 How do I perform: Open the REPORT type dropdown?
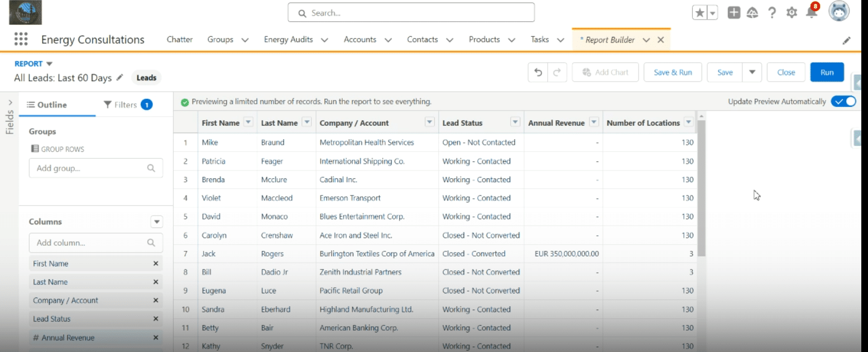tap(49, 64)
